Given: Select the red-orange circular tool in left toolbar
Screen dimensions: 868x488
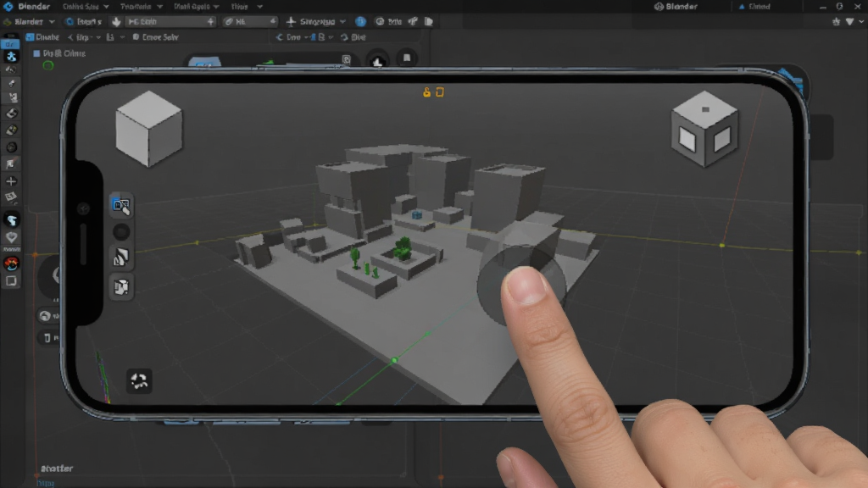Looking at the screenshot, I should [11, 263].
